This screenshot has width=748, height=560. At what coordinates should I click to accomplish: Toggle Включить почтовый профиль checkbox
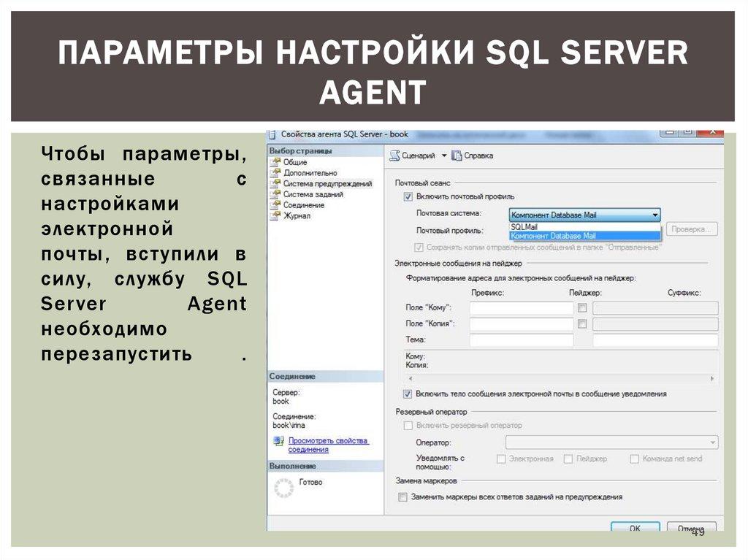click(408, 197)
